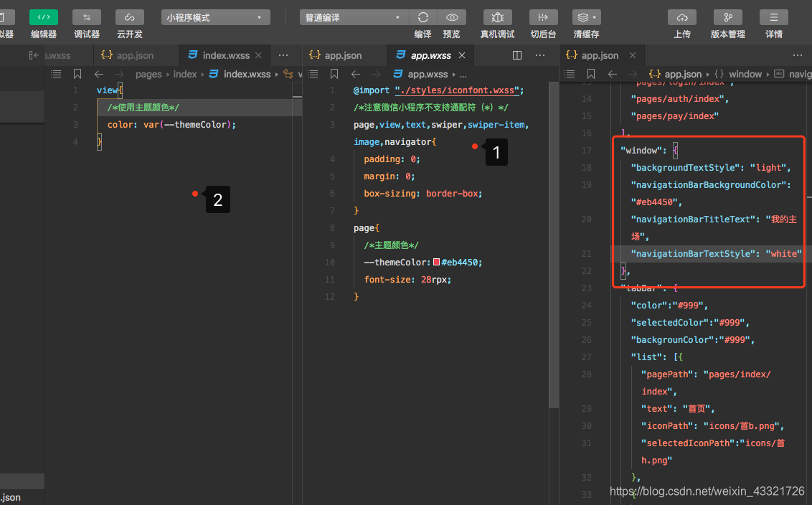Open 版本管理 version control
Image resolution: width=812 pixels, height=505 pixels.
coord(727,18)
